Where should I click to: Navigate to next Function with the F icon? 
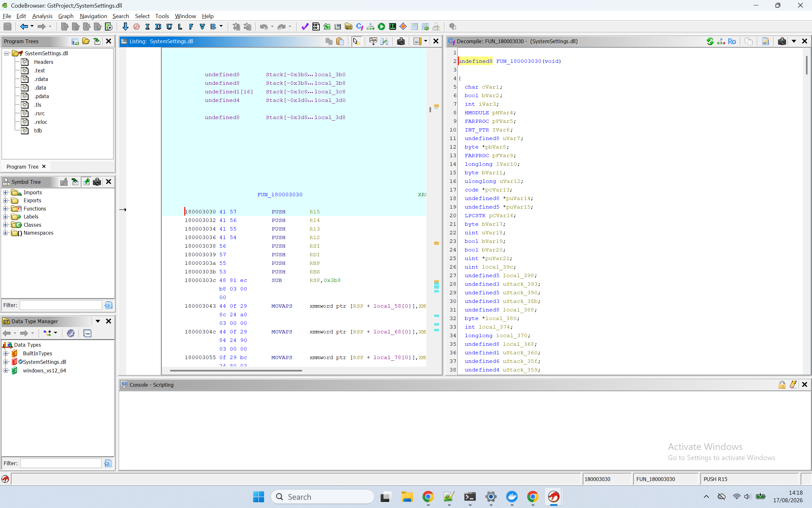[191, 27]
